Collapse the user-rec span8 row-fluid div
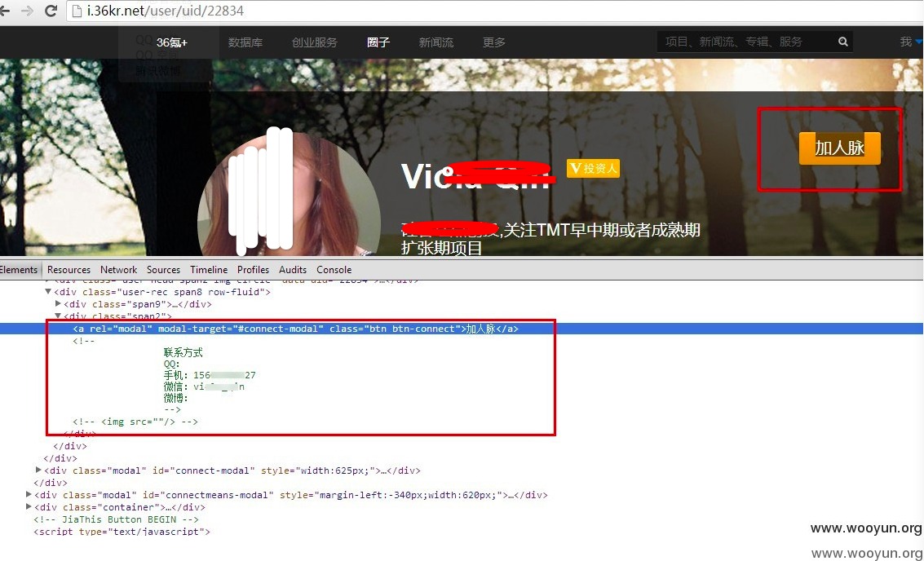The image size is (924, 561). (48, 292)
